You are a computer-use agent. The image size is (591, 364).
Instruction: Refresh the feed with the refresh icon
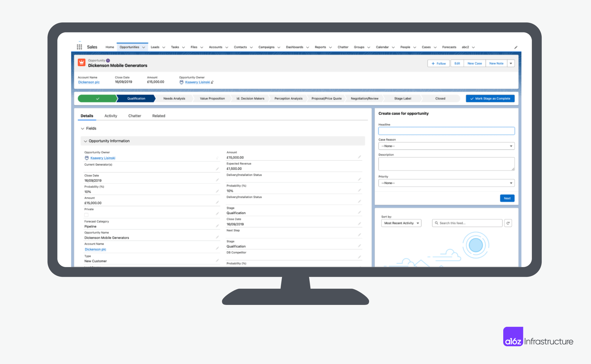(508, 223)
